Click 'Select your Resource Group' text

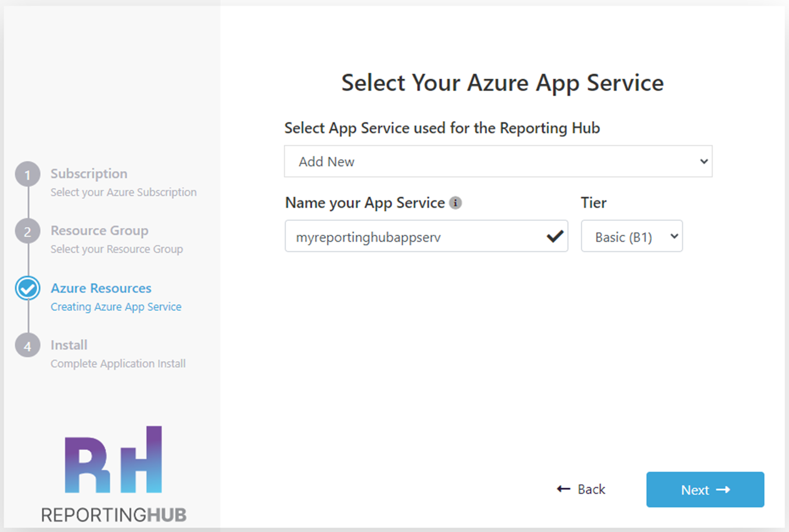tap(117, 249)
